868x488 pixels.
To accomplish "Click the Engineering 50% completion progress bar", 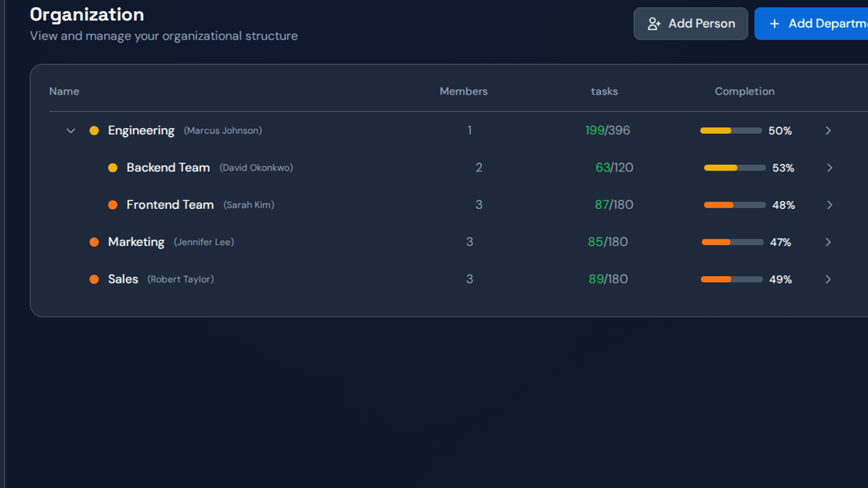I will click(731, 131).
